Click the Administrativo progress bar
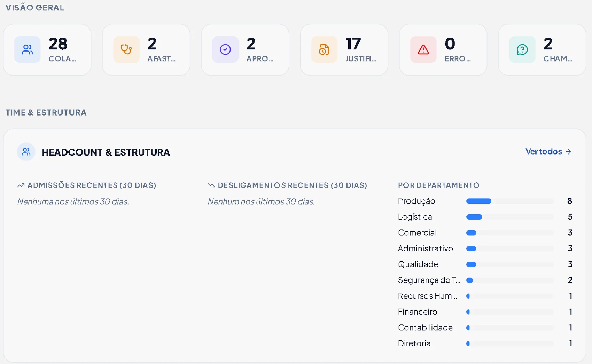 pyautogui.click(x=510, y=248)
